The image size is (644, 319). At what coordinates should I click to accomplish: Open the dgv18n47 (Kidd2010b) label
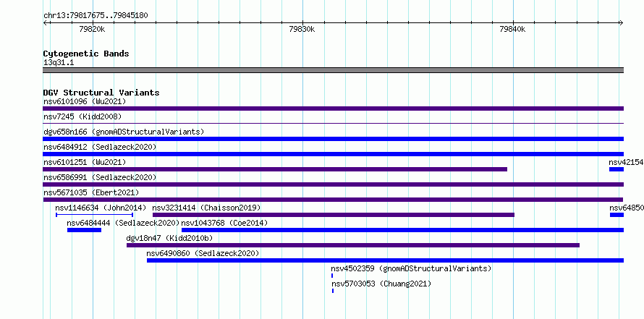click(x=169, y=238)
